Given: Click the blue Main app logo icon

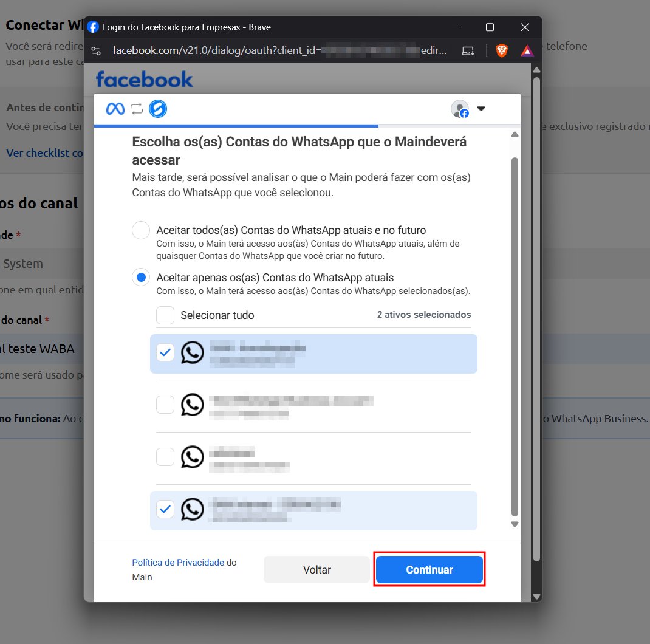Looking at the screenshot, I should 158,109.
